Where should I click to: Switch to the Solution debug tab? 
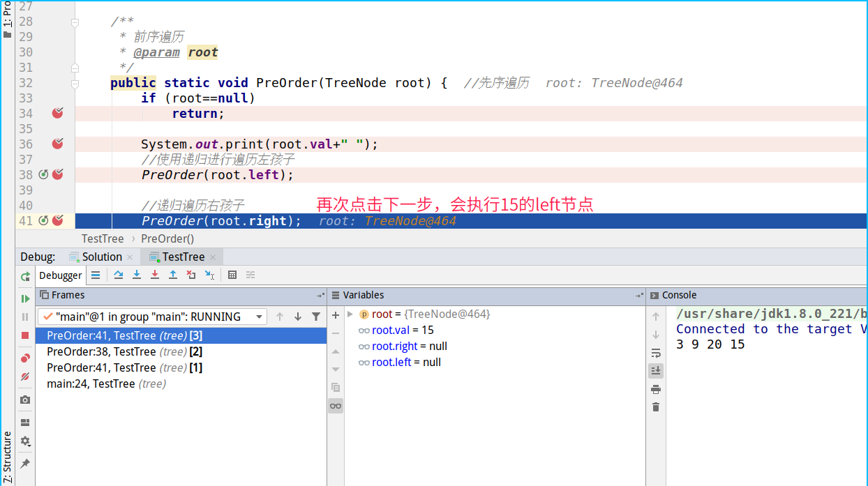coord(102,257)
